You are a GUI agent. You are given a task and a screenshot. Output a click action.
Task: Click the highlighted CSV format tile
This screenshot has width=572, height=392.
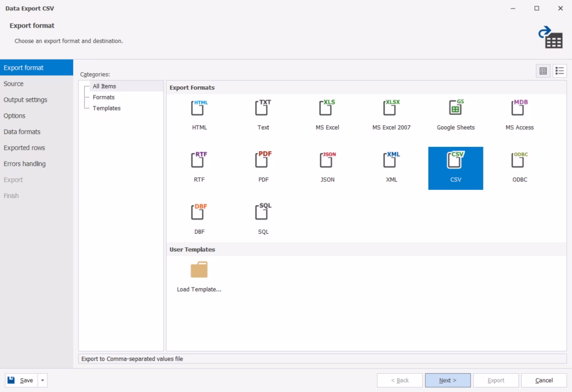[456, 169]
